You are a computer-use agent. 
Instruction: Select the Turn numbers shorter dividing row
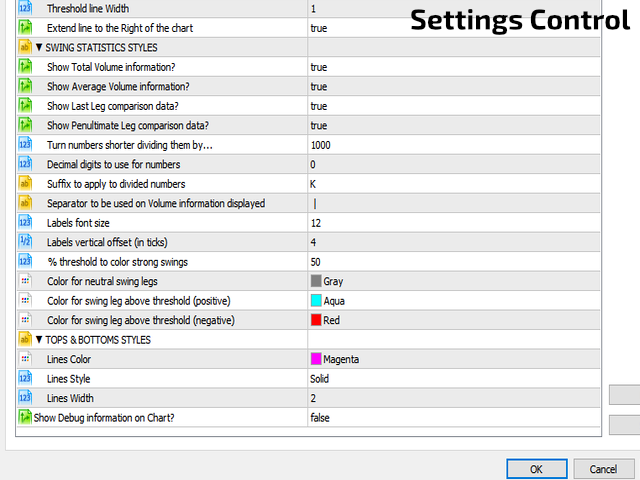click(309, 144)
